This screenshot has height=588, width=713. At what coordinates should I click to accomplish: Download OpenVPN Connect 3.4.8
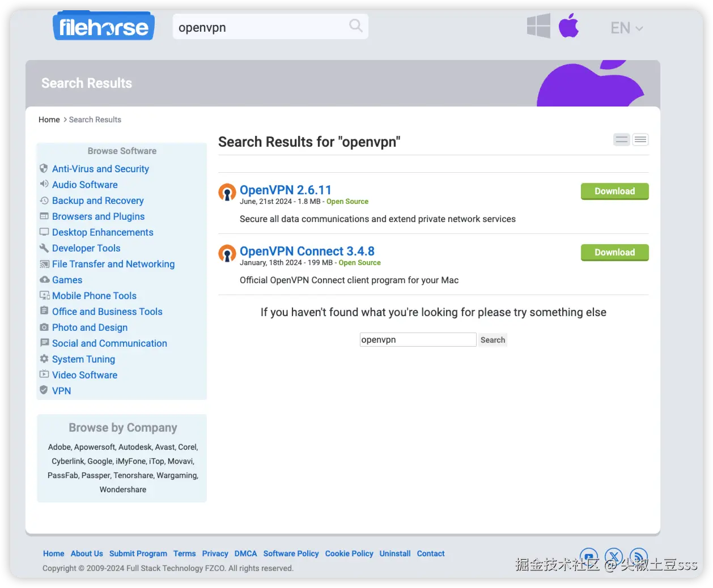[614, 253]
